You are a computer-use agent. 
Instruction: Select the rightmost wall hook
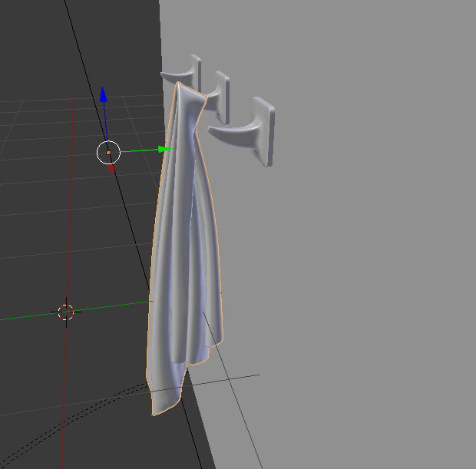247,132
